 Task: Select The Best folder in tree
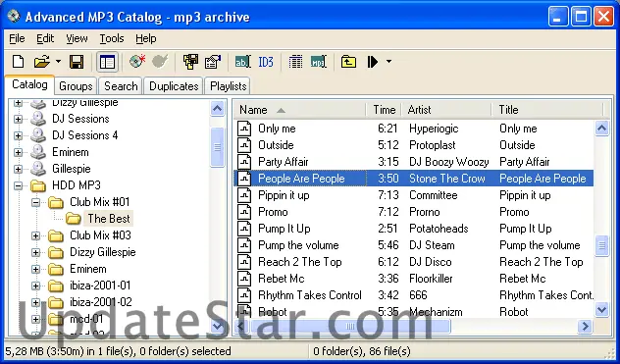pyautogui.click(x=109, y=219)
